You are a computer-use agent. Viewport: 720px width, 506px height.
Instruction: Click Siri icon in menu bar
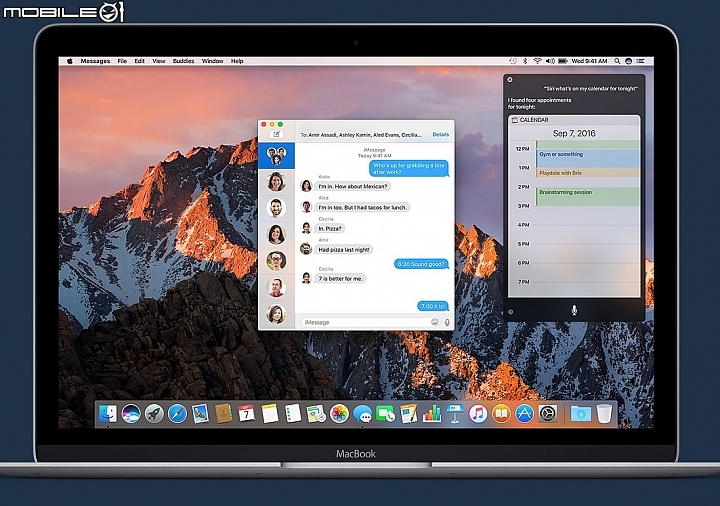629,61
